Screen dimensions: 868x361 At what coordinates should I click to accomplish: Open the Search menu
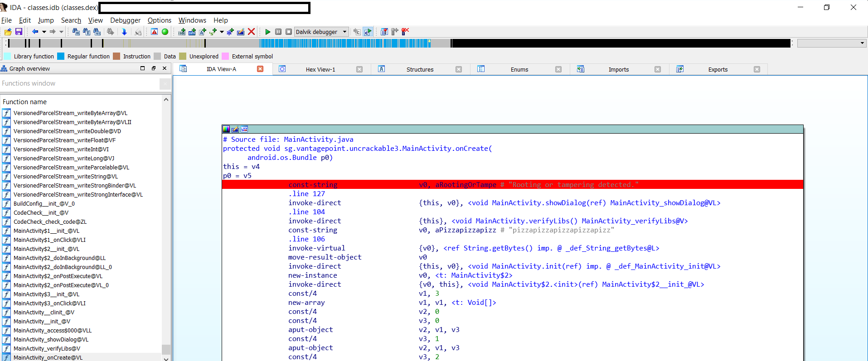click(x=71, y=20)
